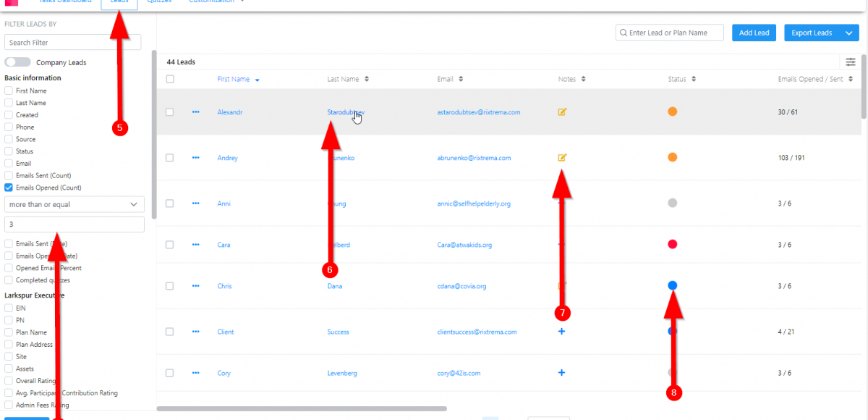
Task: Edit notes icon in Andrey's row
Action: [562, 157]
